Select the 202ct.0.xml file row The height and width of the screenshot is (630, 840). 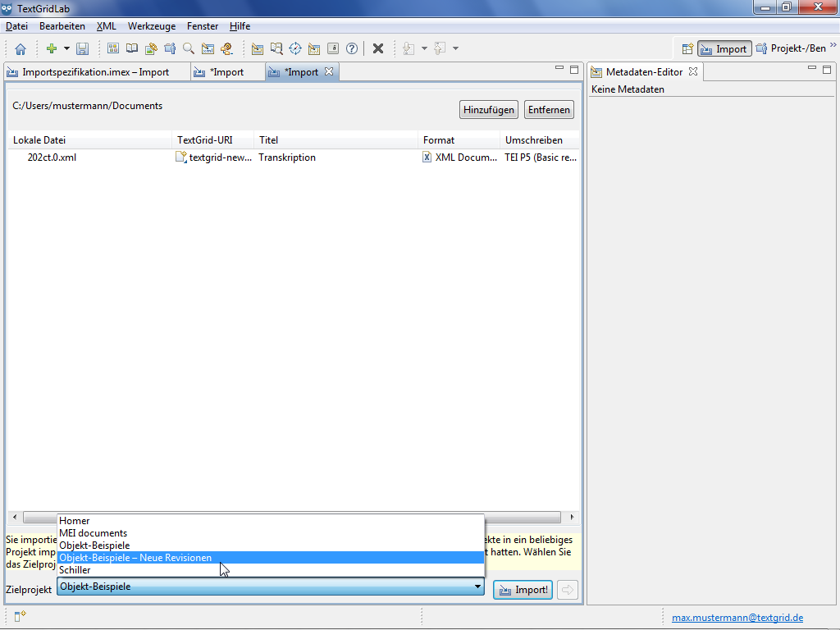click(52, 157)
